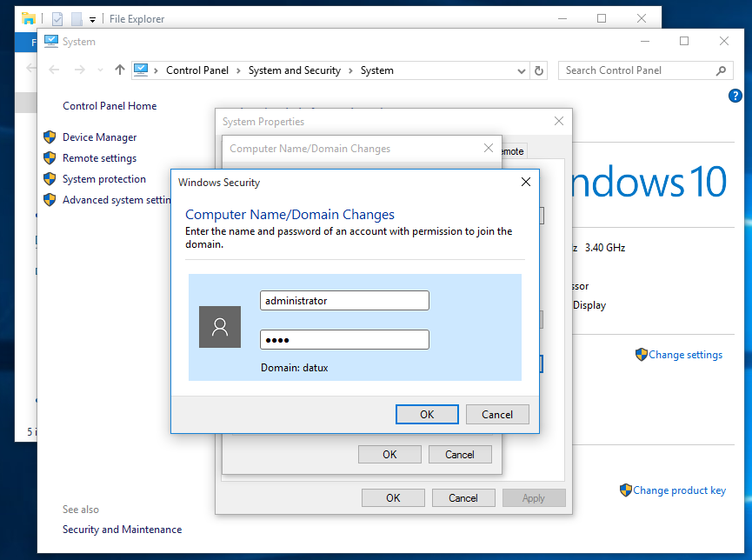This screenshot has height=560, width=752.
Task: Click the password field in Windows Security
Action: click(344, 340)
